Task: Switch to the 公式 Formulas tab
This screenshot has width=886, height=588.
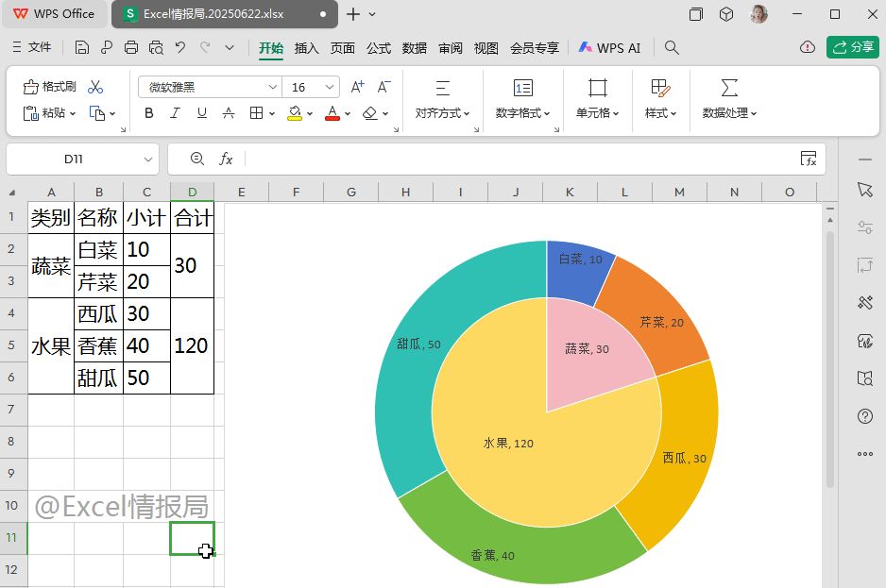Action: [x=379, y=48]
